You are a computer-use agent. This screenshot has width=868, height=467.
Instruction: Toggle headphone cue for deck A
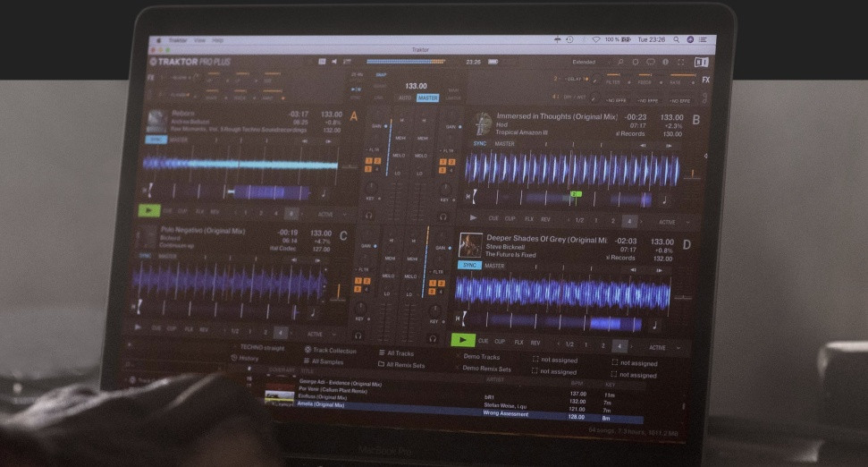(x=368, y=215)
